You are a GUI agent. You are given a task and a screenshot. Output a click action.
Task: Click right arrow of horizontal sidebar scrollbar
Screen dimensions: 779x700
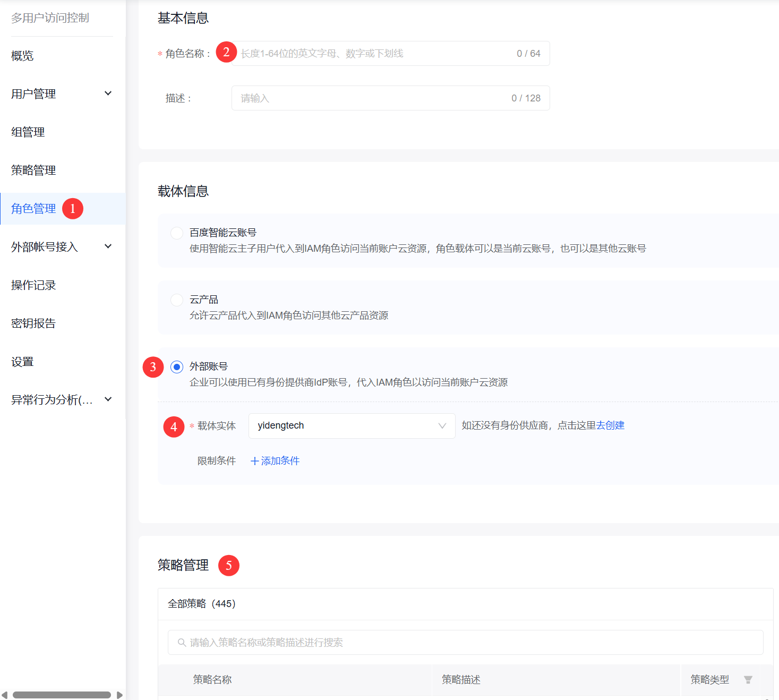click(x=119, y=695)
